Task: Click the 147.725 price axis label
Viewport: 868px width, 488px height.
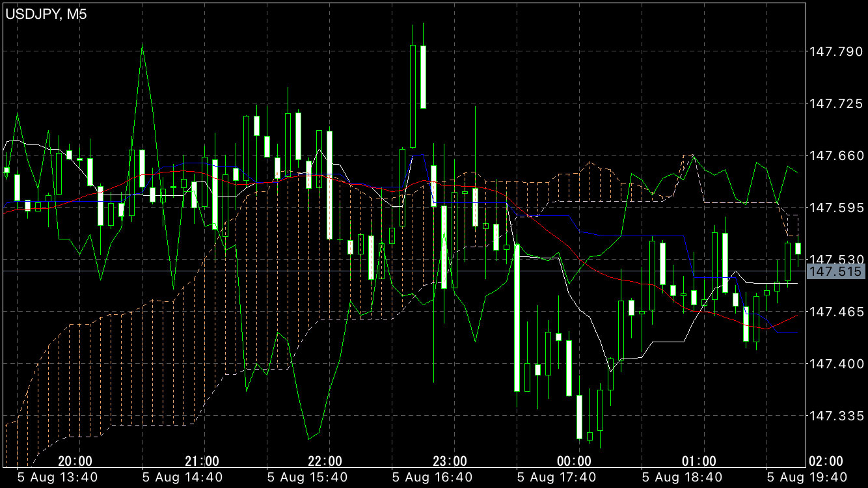Action: tap(835, 103)
